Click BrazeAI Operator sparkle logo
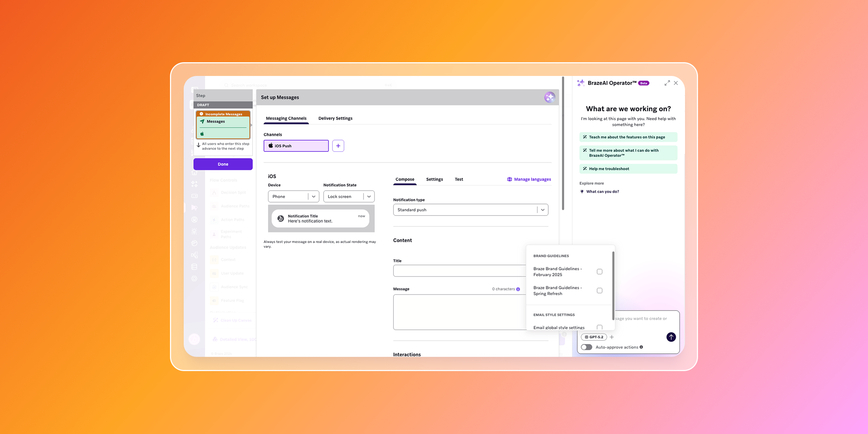This screenshot has height=434, width=868. (x=581, y=83)
